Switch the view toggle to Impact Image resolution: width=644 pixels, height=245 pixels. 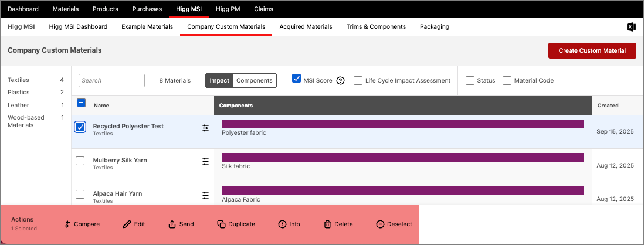click(219, 80)
